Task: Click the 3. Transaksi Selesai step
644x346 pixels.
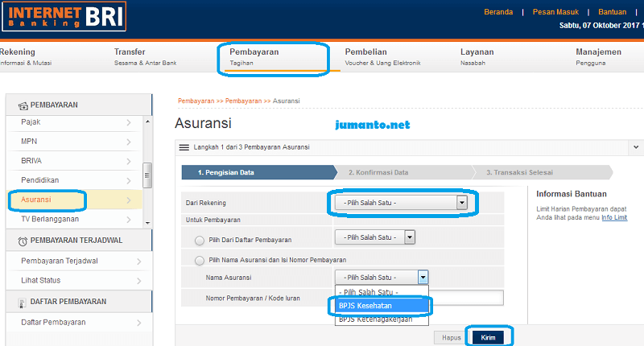Action: click(542, 172)
